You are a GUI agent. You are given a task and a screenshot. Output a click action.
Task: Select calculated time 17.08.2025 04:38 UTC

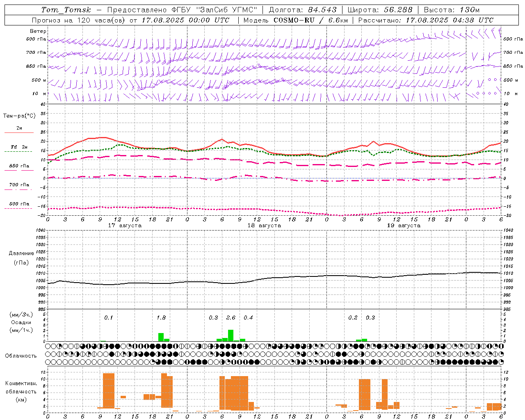click(x=450, y=20)
